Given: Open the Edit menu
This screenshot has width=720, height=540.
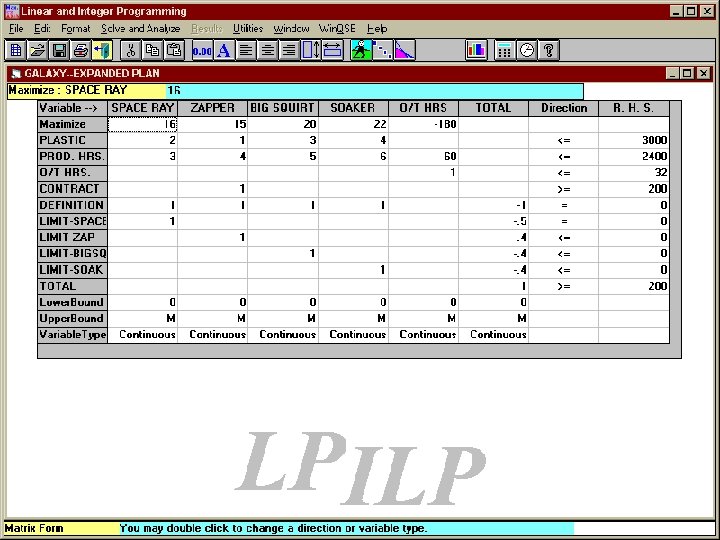Looking at the screenshot, I should [42, 28].
